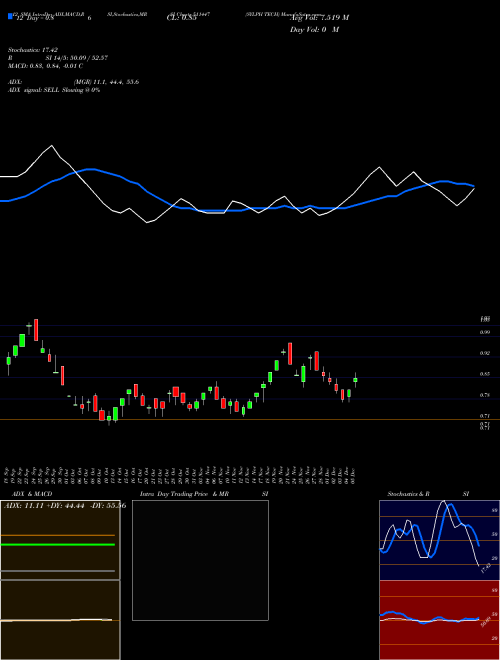This screenshot has height=660, width=500.
Task: Click the green line in ADX panel
Action: coord(58,545)
